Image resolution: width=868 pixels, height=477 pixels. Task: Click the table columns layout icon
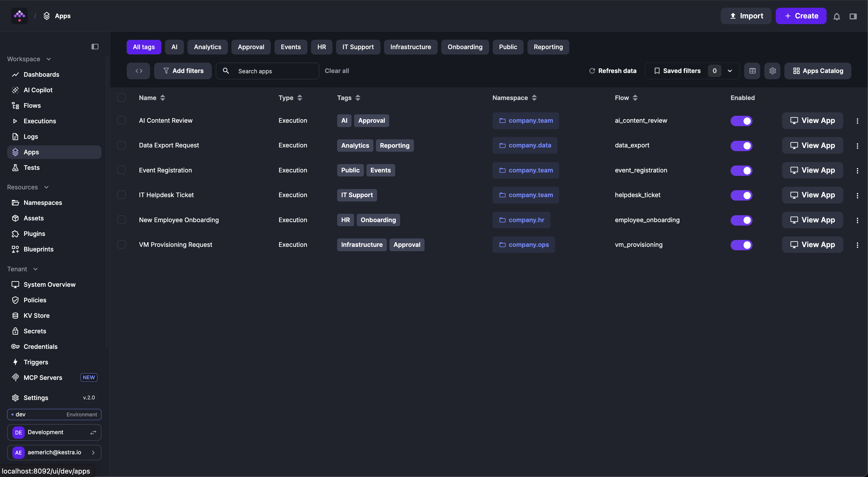click(x=752, y=71)
